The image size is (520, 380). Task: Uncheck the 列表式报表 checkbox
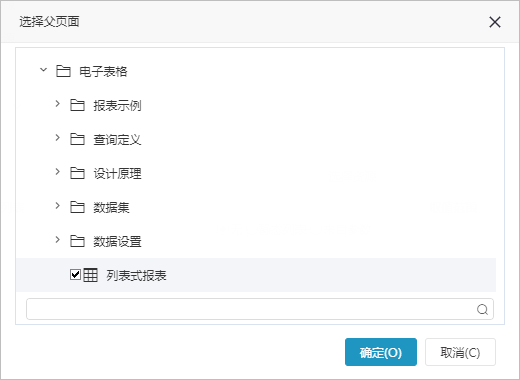(x=75, y=275)
